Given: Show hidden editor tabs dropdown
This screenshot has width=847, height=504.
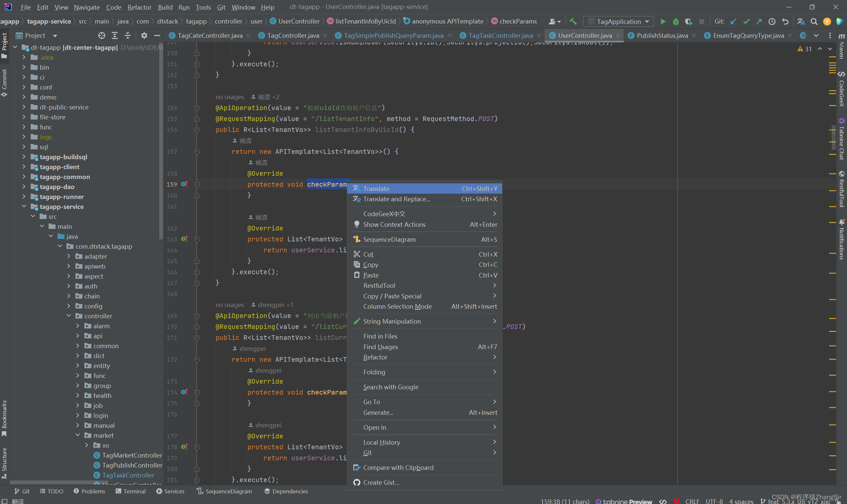Looking at the screenshot, I should [816, 35].
